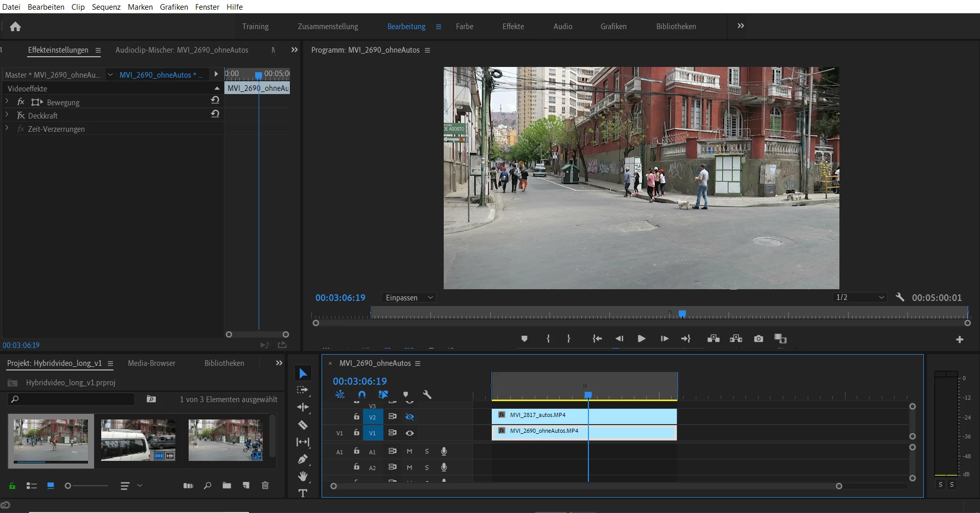Click the Export Frame camera icon

click(x=758, y=339)
